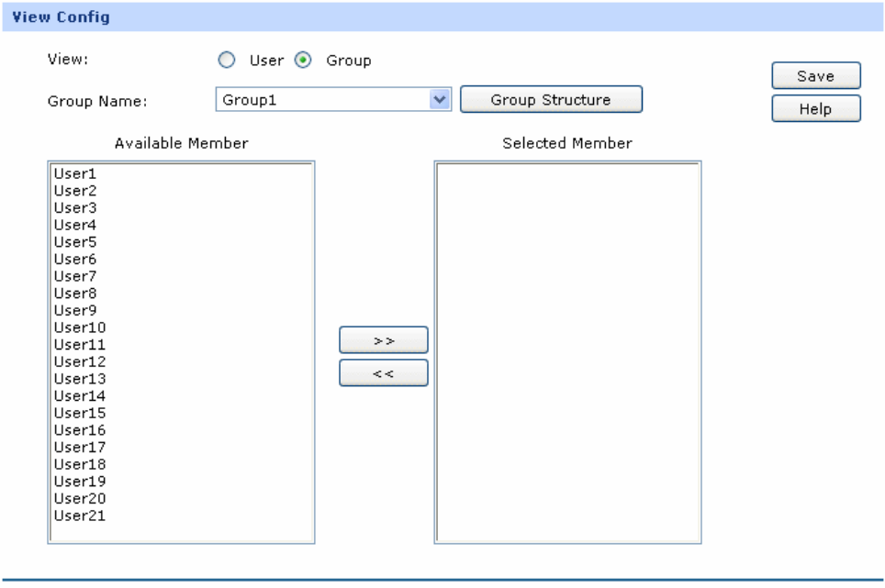Image resolution: width=885 pixels, height=588 pixels.
Task: Pick User20 from available members
Action: [79, 498]
